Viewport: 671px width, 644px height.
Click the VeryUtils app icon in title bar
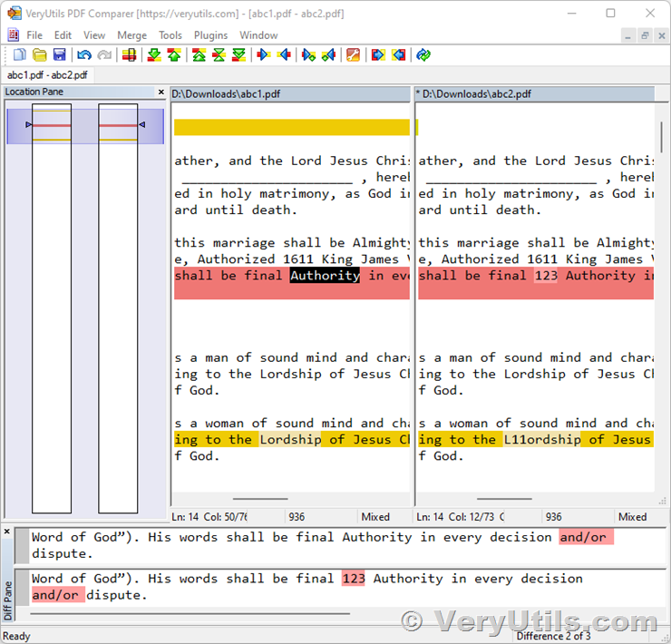[x=15, y=14]
